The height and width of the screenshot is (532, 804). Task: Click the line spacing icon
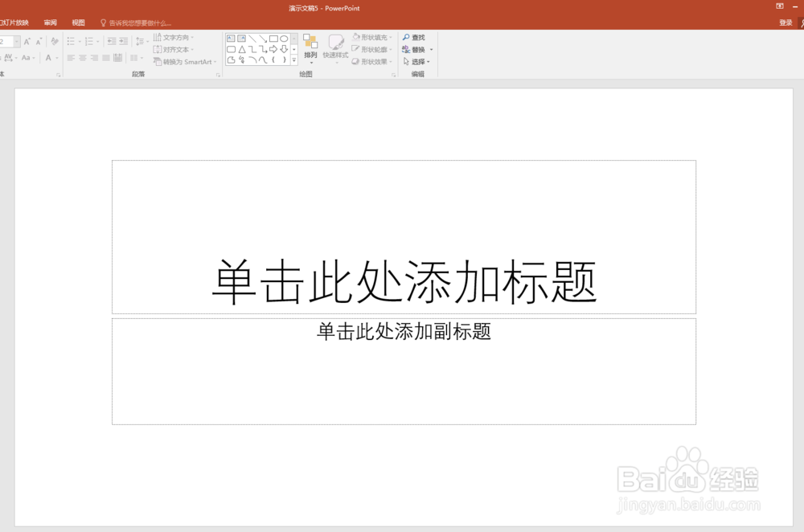139,42
